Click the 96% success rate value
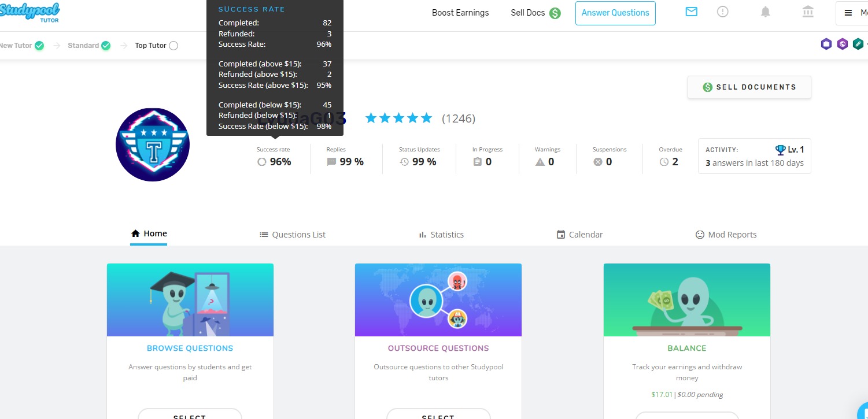The height and width of the screenshot is (419, 868). [x=280, y=162]
